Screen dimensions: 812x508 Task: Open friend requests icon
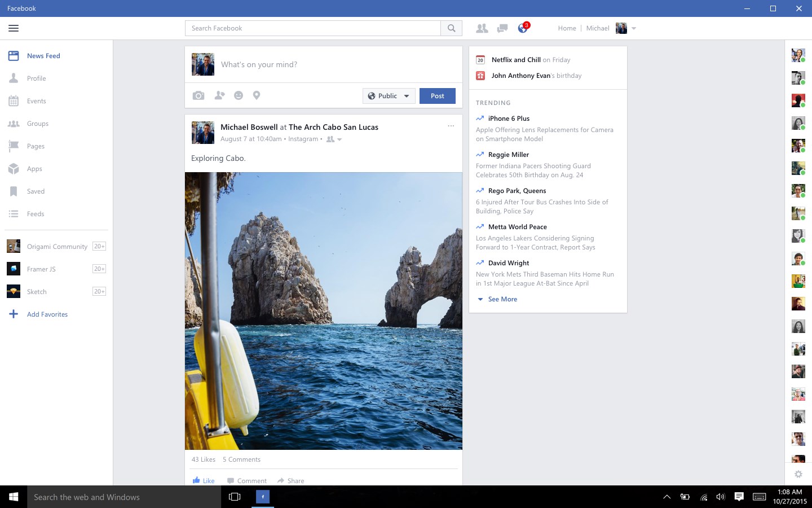[482, 28]
